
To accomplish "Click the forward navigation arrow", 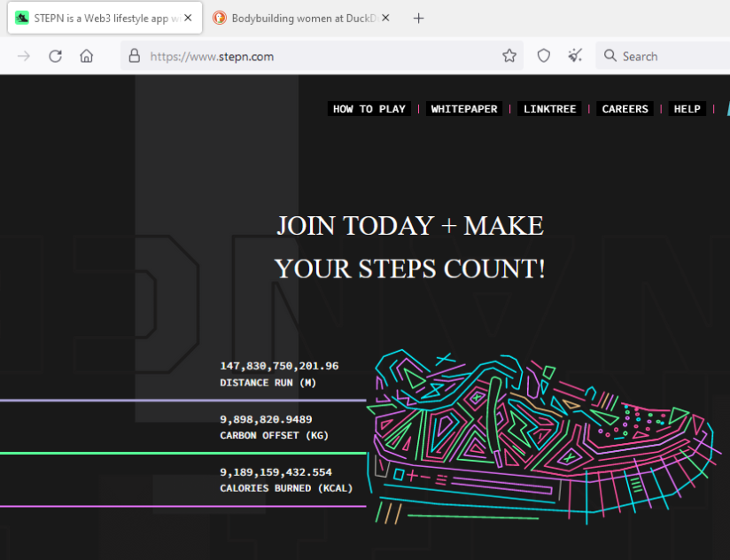I will point(24,57).
